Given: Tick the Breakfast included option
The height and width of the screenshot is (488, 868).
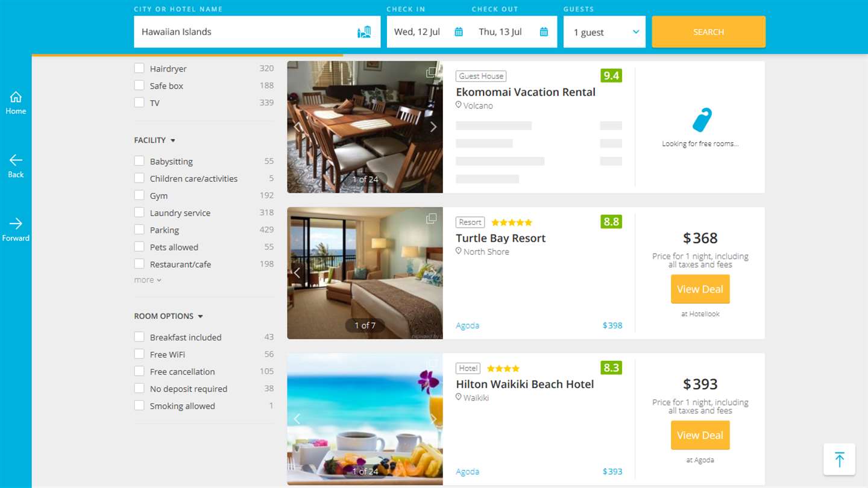Looking at the screenshot, I should pos(139,337).
